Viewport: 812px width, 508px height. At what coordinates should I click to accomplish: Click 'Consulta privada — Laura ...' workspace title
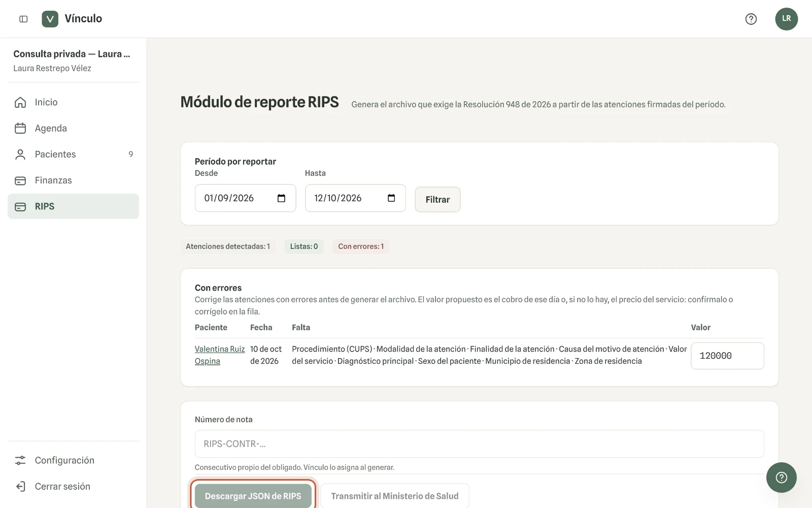click(x=72, y=54)
